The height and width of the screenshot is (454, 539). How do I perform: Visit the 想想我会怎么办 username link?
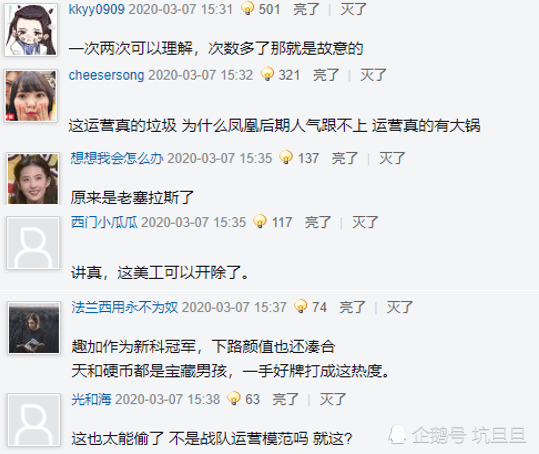(x=117, y=158)
